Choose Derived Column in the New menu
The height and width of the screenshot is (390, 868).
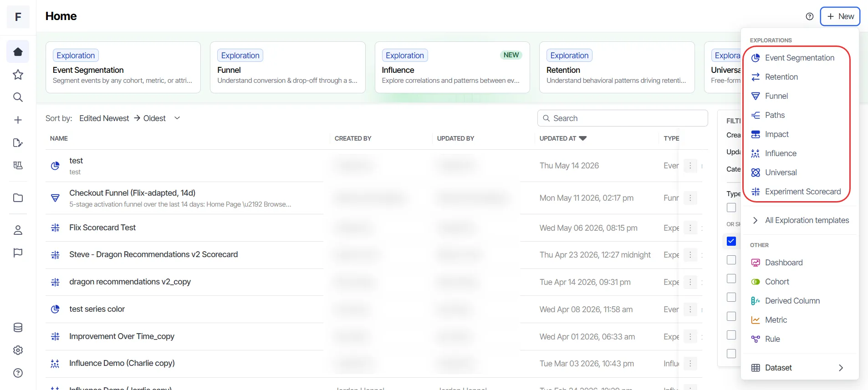click(800, 301)
